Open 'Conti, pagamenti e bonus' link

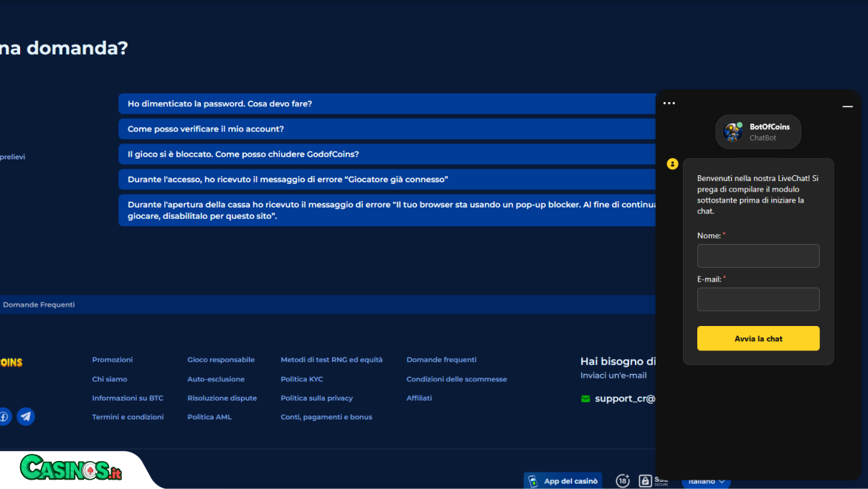click(326, 417)
